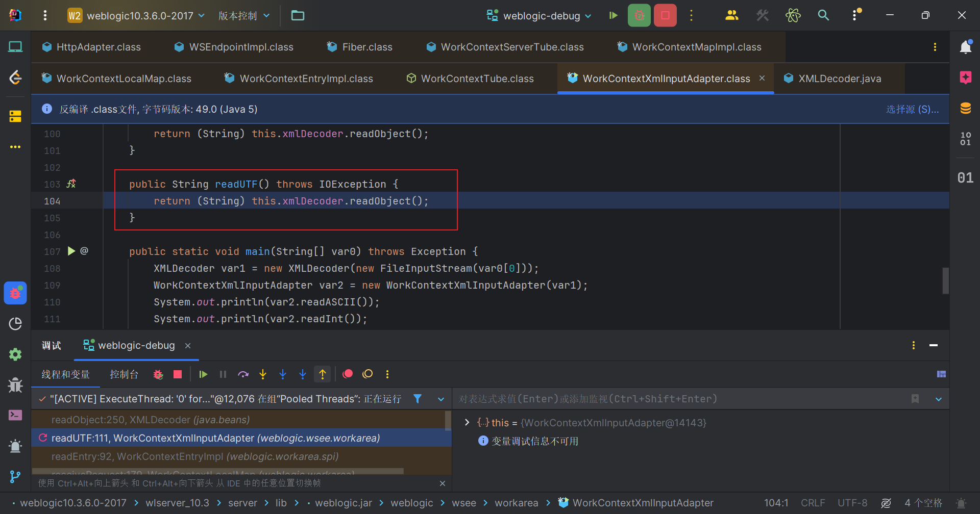Click the thread filter funnel icon

pos(418,399)
